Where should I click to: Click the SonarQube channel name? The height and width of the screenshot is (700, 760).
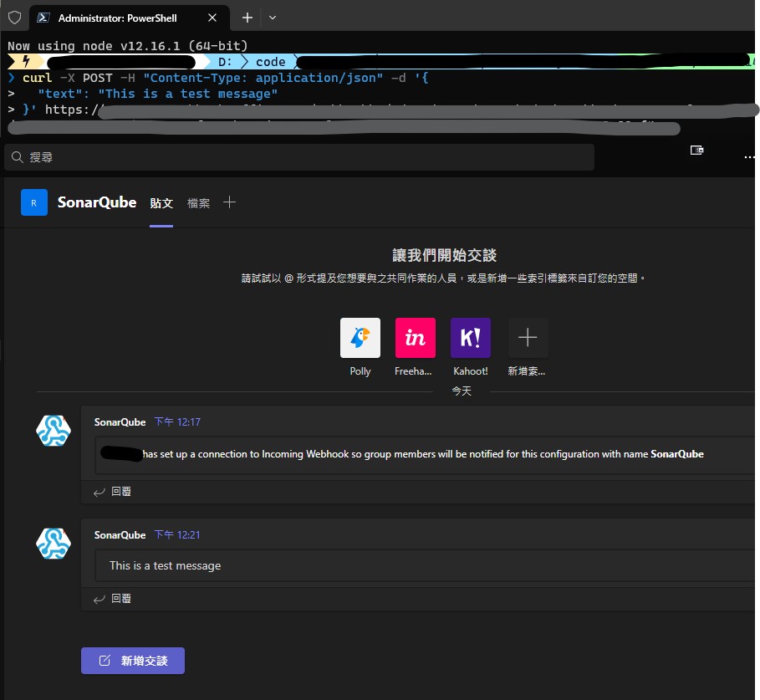tap(97, 202)
